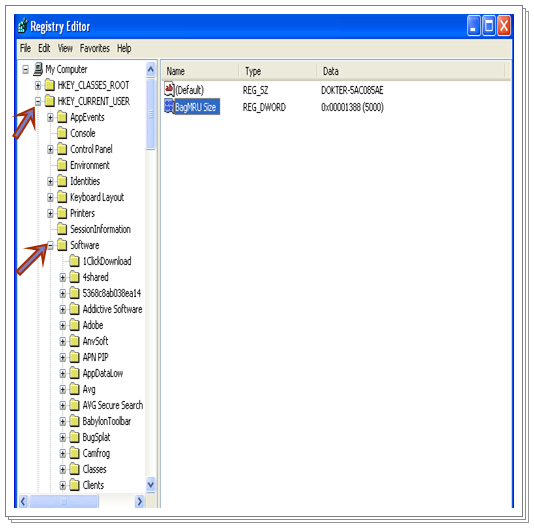This screenshot has height=528, width=534.
Task: Sort by the Data column header
Action: click(x=410, y=71)
